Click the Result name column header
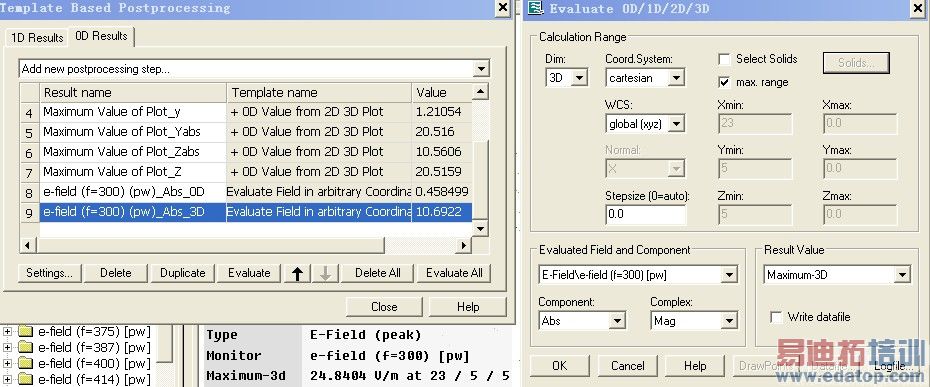Image resolution: width=930 pixels, height=387 pixels. (133, 93)
